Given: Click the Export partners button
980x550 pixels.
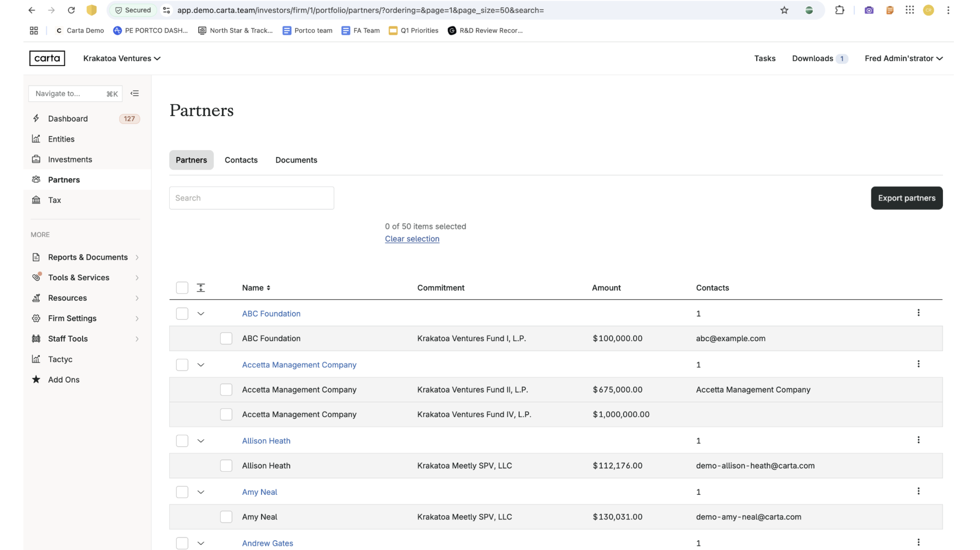Looking at the screenshot, I should [x=906, y=198].
